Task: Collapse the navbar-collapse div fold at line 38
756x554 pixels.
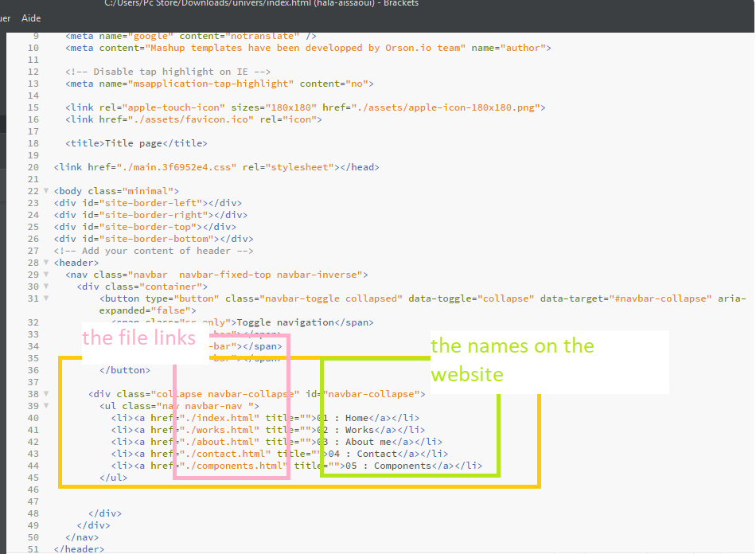Action: point(46,394)
